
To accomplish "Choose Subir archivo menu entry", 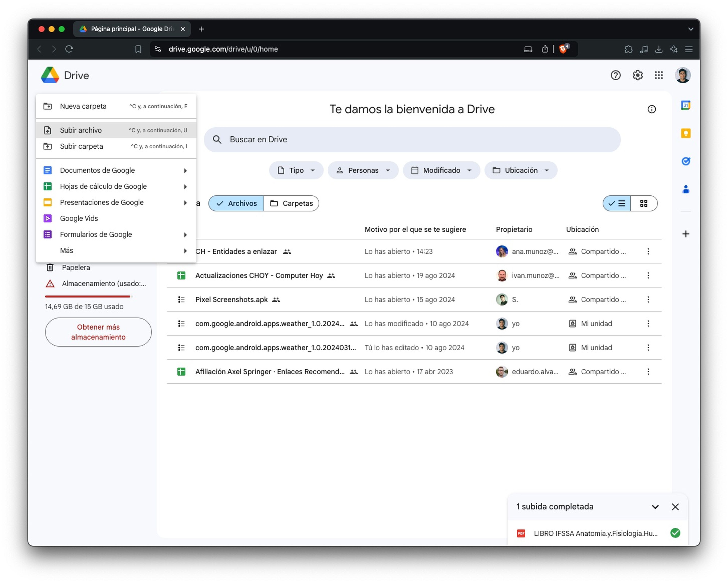I will coord(116,130).
